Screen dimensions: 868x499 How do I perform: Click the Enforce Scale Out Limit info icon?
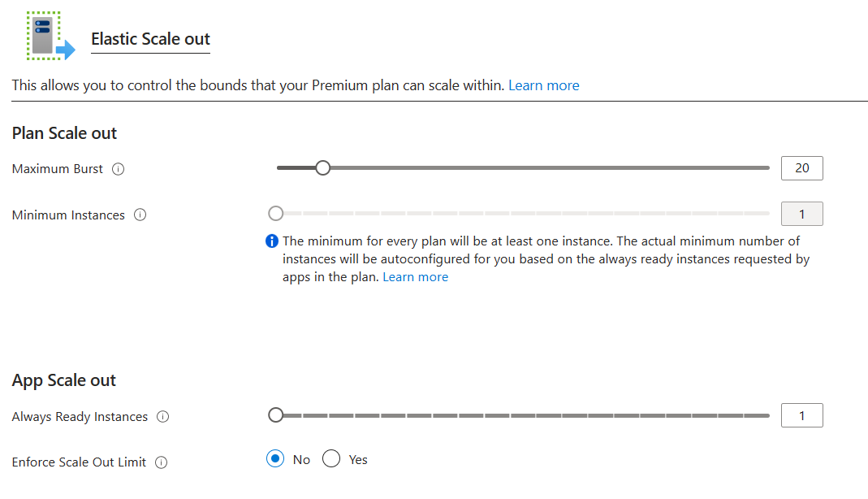tap(161, 462)
